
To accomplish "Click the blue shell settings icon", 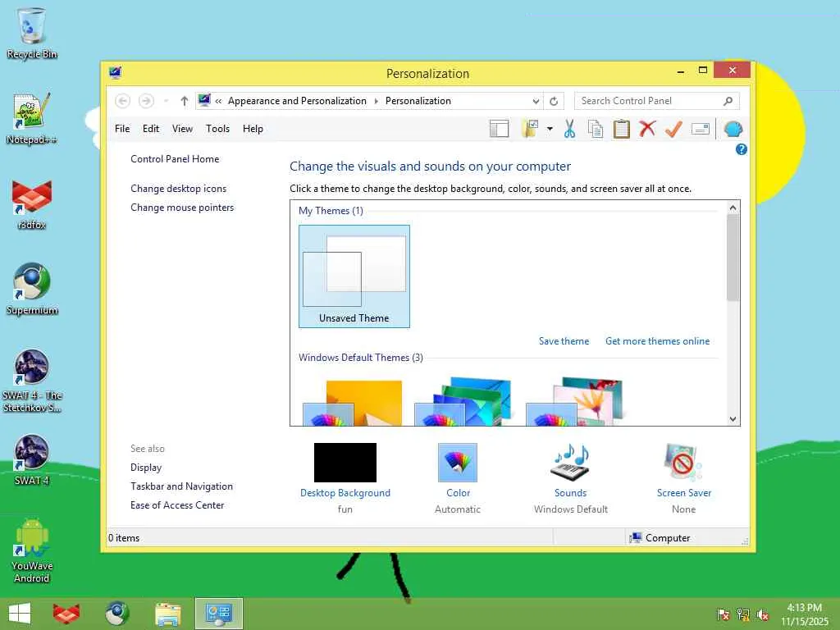I will click(733, 129).
